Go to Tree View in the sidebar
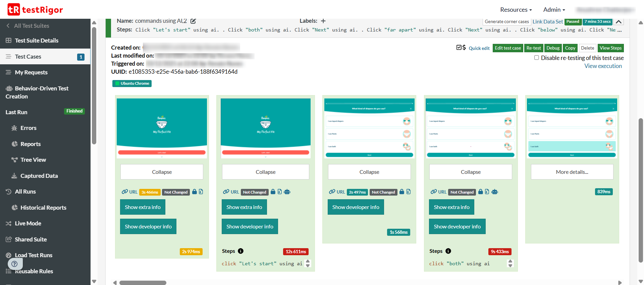Screen dimensions: 644x285 (x=33, y=160)
